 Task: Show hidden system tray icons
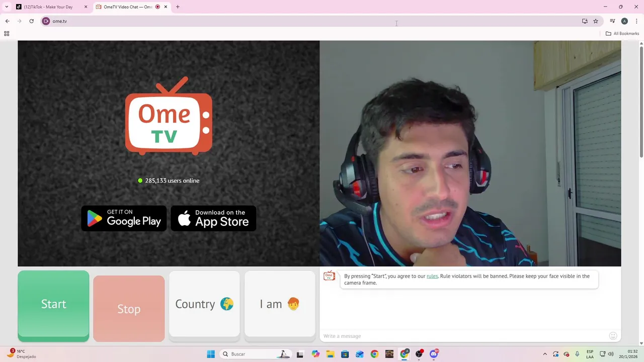tap(545, 354)
